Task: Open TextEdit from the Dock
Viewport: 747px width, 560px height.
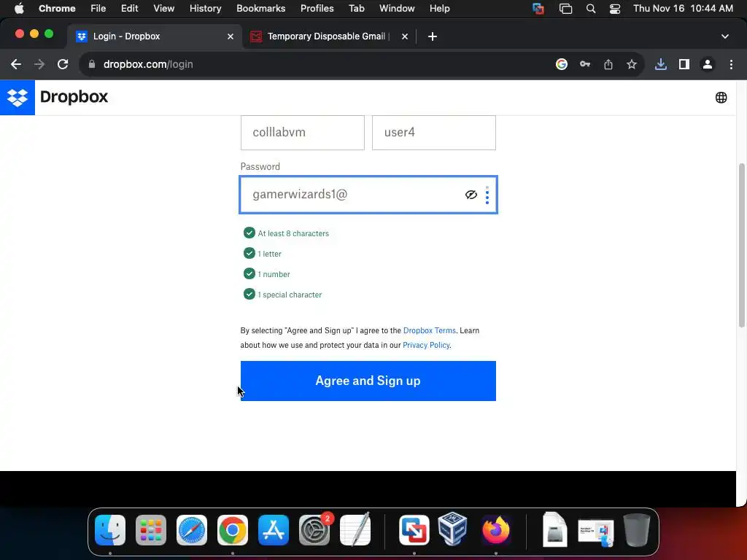Action: tap(355, 530)
